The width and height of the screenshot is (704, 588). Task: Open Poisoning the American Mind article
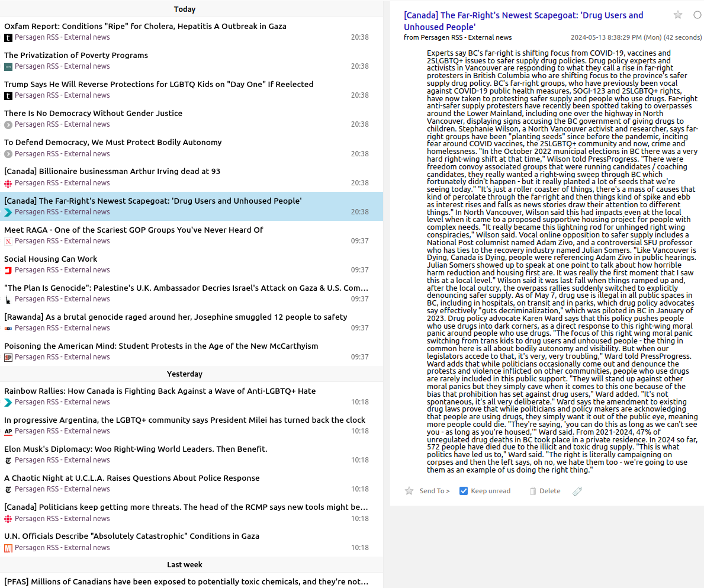point(191,352)
